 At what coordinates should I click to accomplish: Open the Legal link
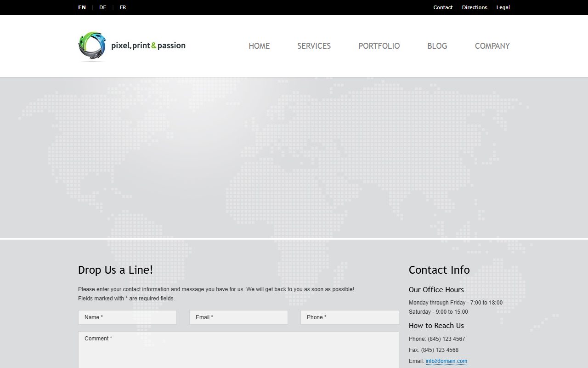pos(503,7)
